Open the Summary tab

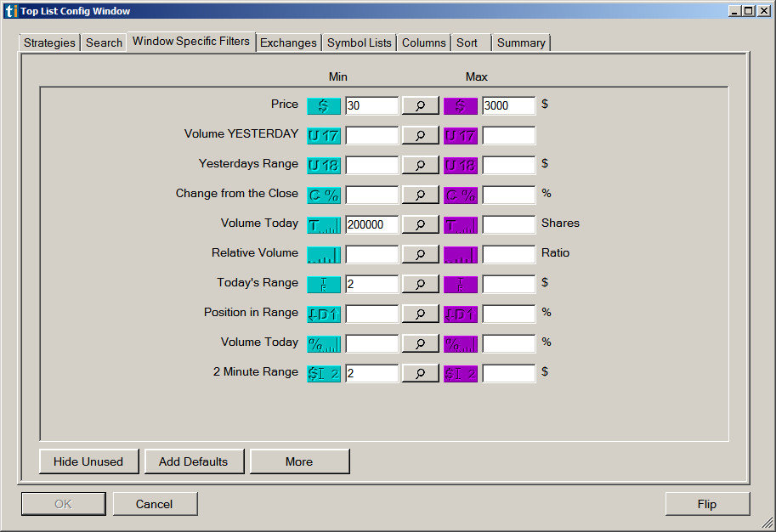(x=521, y=42)
